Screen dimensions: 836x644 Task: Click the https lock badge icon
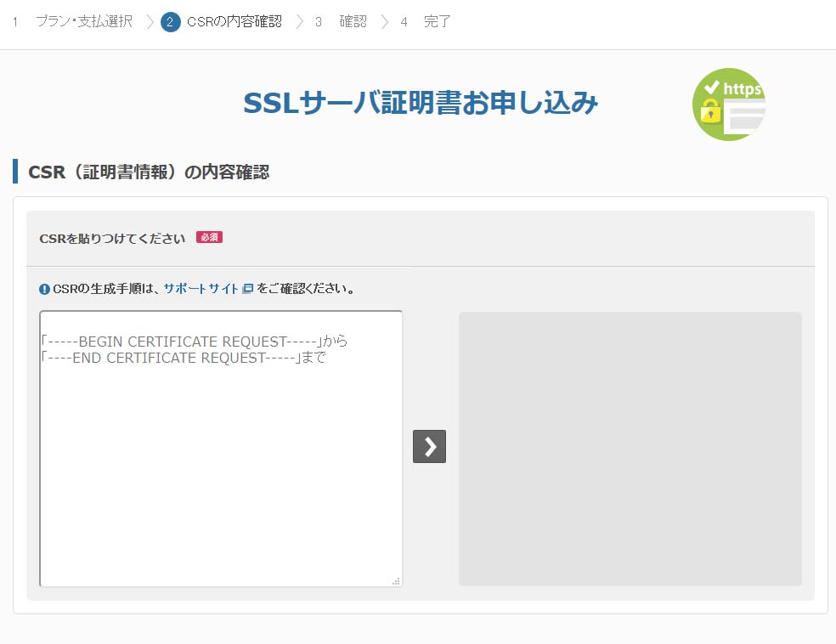point(729,104)
